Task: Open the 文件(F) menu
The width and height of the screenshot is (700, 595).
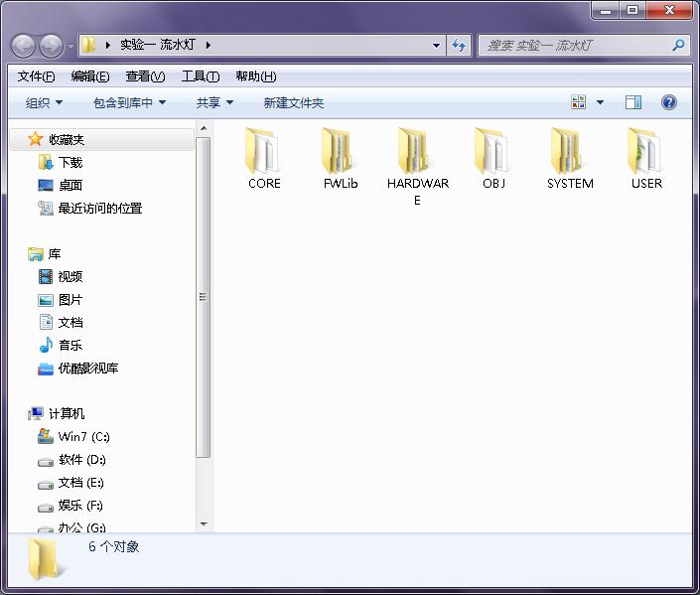Action: 36,76
